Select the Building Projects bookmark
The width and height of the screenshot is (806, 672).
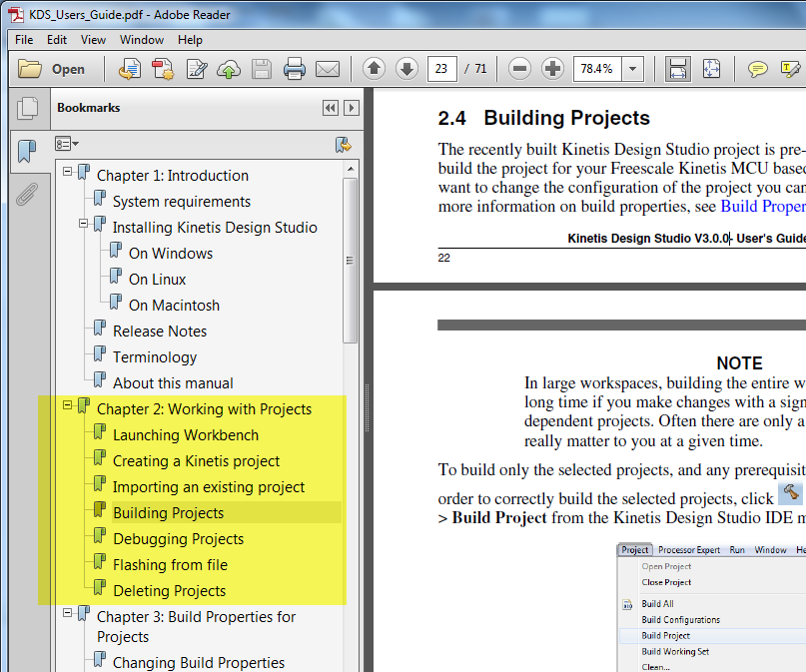pyautogui.click(x=169, y=512)
